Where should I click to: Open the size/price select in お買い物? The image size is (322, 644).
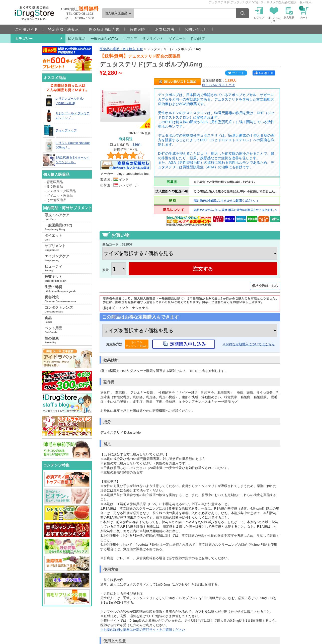pyautogui.click(x=190, y=253)
